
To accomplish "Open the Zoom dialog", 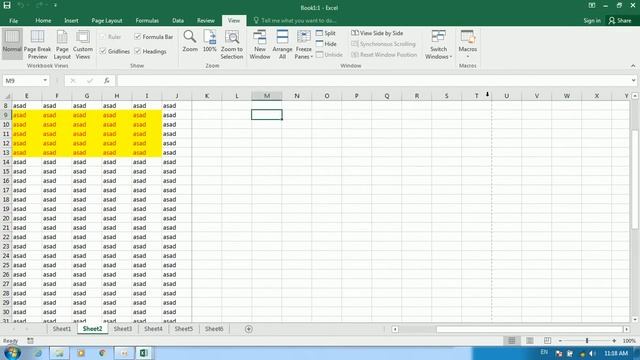I will [x=190, y=41].
